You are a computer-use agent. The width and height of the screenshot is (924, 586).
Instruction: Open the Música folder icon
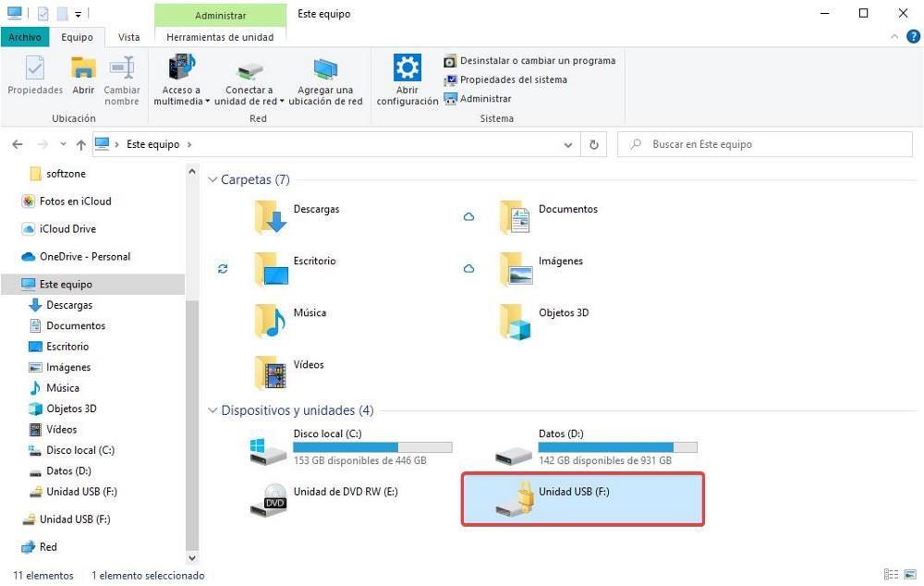271,321
